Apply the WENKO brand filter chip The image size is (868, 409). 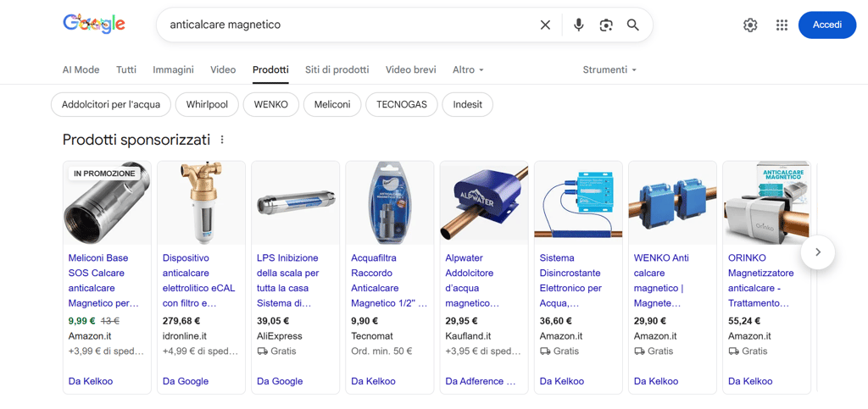[x=271, y=105]
